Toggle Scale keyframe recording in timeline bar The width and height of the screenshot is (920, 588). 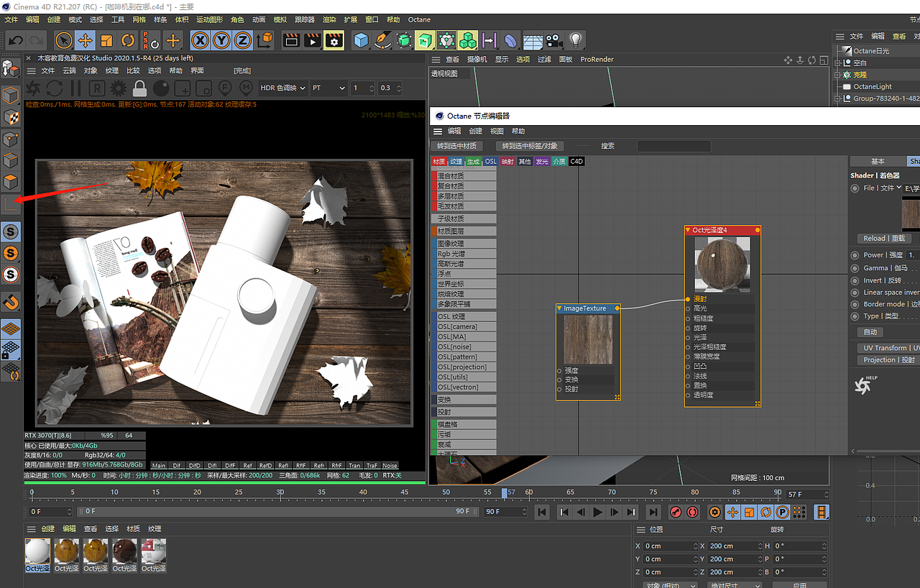pyautogui.click(x=749, y=512)
